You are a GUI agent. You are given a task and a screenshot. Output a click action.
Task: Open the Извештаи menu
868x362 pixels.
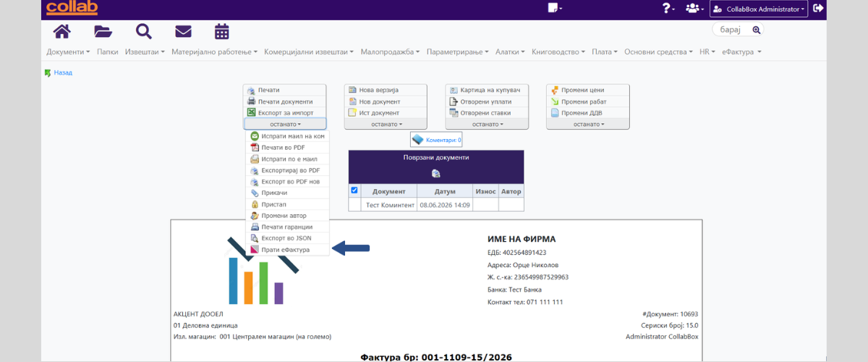145,52
